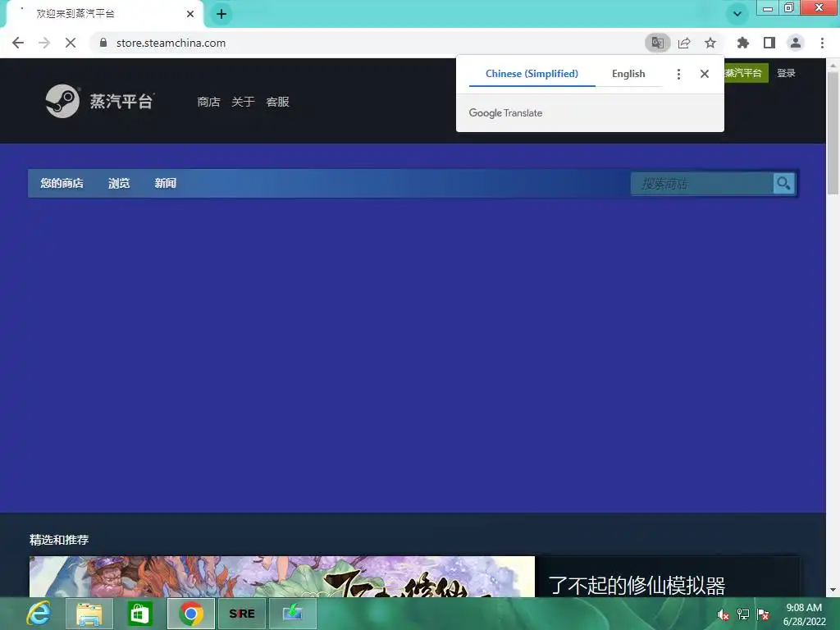Click the taskbar clock and date
The height and width of the screenshot is (630, 840).
coord(804,614)
